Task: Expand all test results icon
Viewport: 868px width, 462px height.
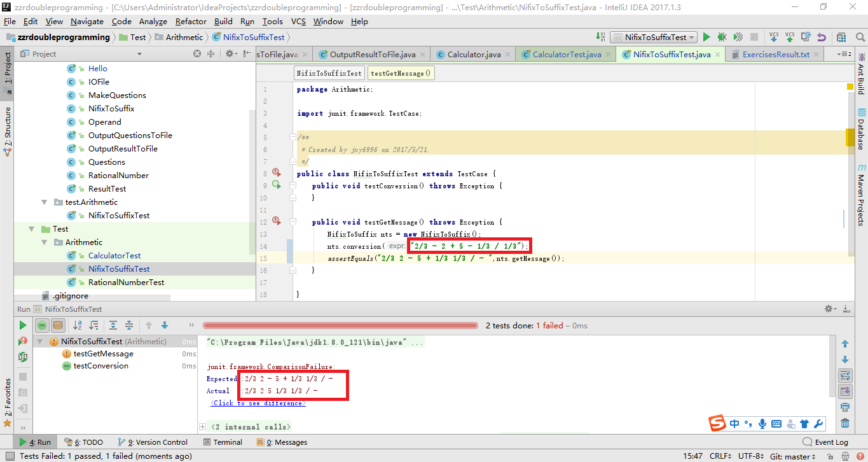Action: click(x=113, y=325)
